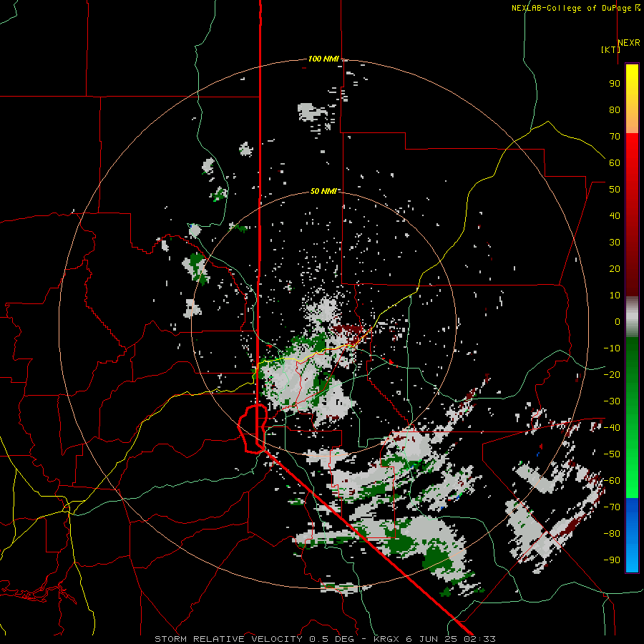The image size is (644, 644).
Task: Click the gray zero-velocity segment of the scale
Action: (632, 316)
